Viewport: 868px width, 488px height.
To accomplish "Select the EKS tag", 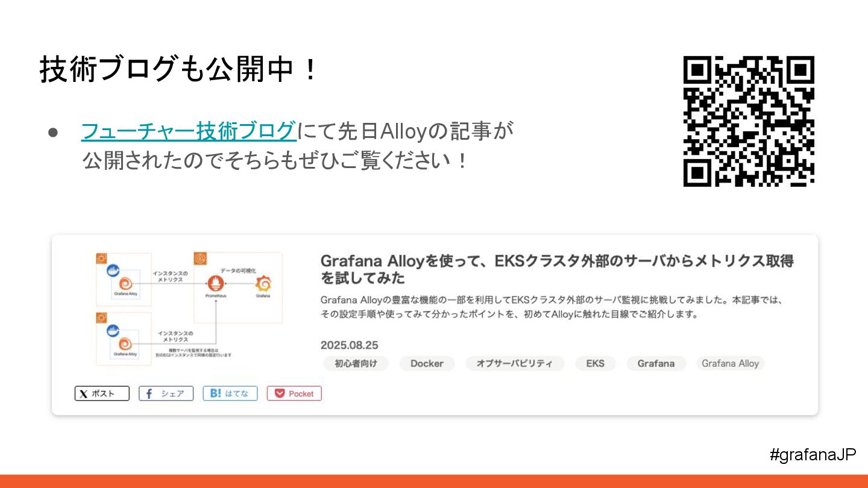I will pos(595,363).
